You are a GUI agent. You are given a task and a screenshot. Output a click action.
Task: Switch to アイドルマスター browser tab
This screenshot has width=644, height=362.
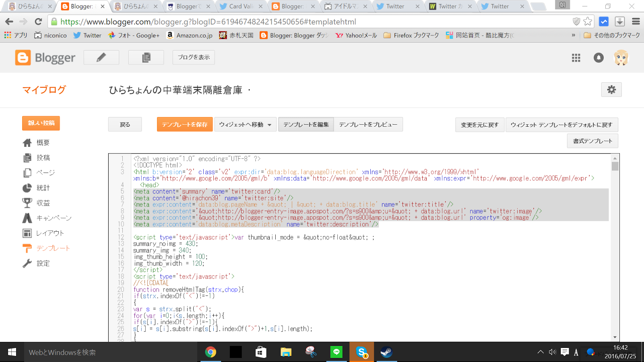point(345,6)
